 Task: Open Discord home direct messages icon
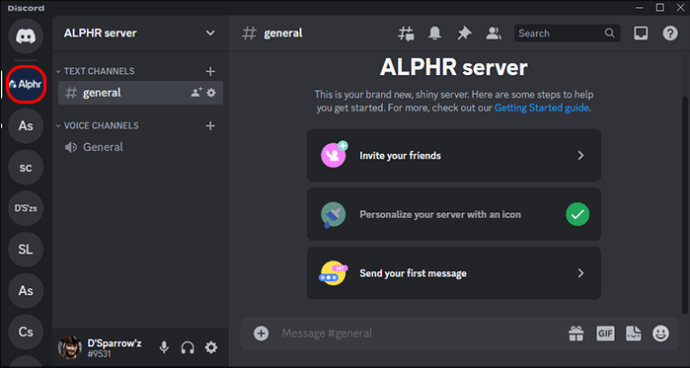(26, 36)
